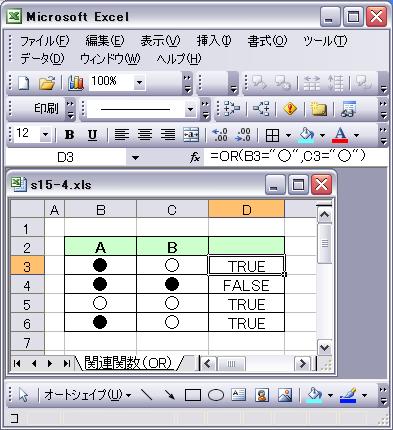Open the Name Box dropdown arrow
The height and width of the screenshot is (430, 393).
[x=135, y=157]
